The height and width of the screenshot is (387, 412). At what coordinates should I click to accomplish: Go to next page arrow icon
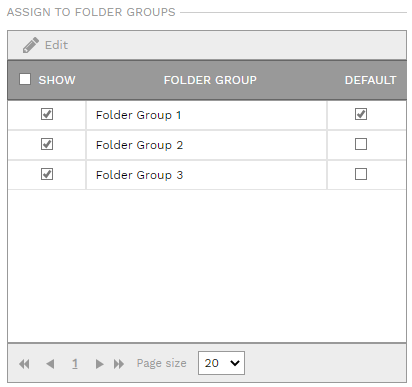pos(99,364)
